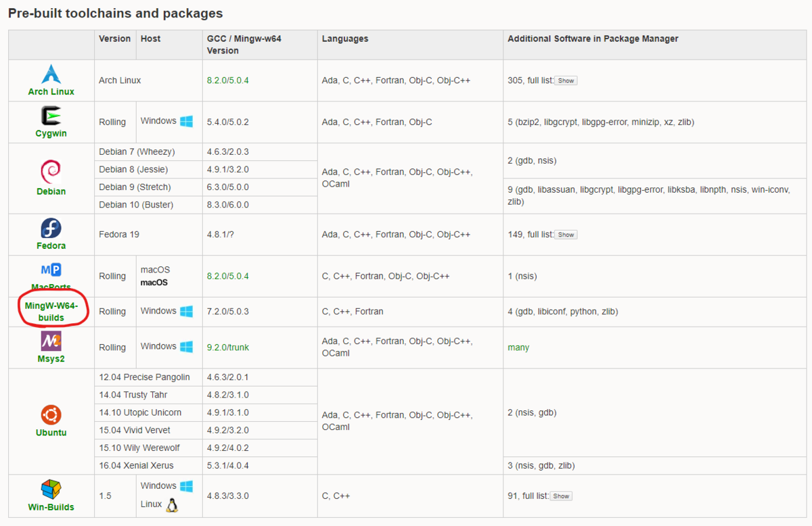Open the Msys2 link
Viewport: 812px width, 526px height.
click(x=51, y=359)
